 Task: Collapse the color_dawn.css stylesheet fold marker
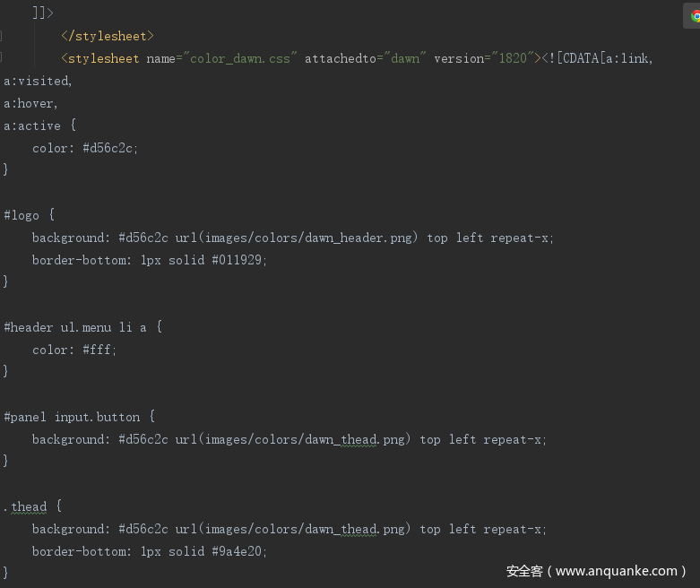click(3, 58)
